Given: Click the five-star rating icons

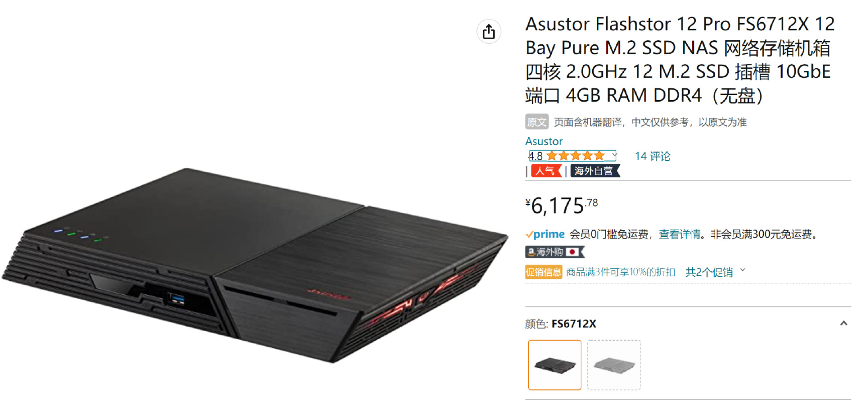Looking at the screenshot, I should (x=575, y=156).
